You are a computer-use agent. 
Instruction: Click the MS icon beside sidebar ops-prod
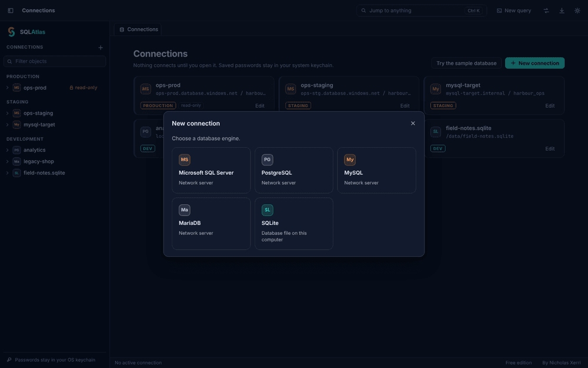tap(16, 88)
